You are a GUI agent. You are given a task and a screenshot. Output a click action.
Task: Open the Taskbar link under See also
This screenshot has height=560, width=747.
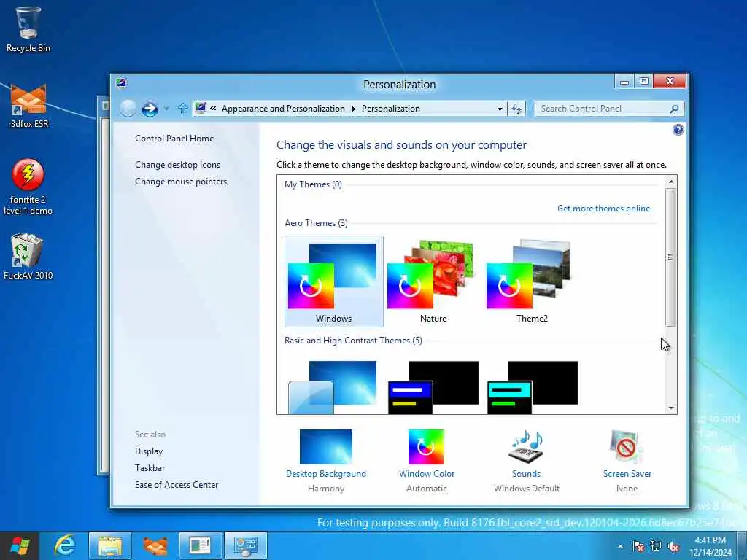click(x=150, y=468)
